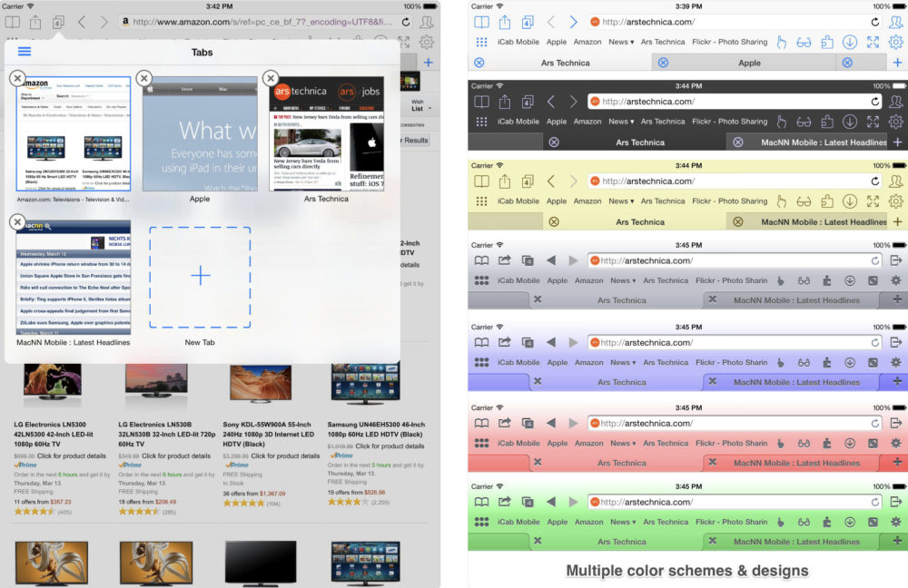Go back in the Amazon screenshot

pyautogui.click(x=82, y=22)
